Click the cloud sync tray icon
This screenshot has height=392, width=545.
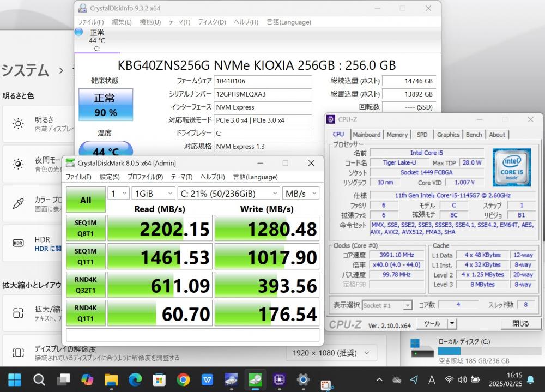click(397, 380)
